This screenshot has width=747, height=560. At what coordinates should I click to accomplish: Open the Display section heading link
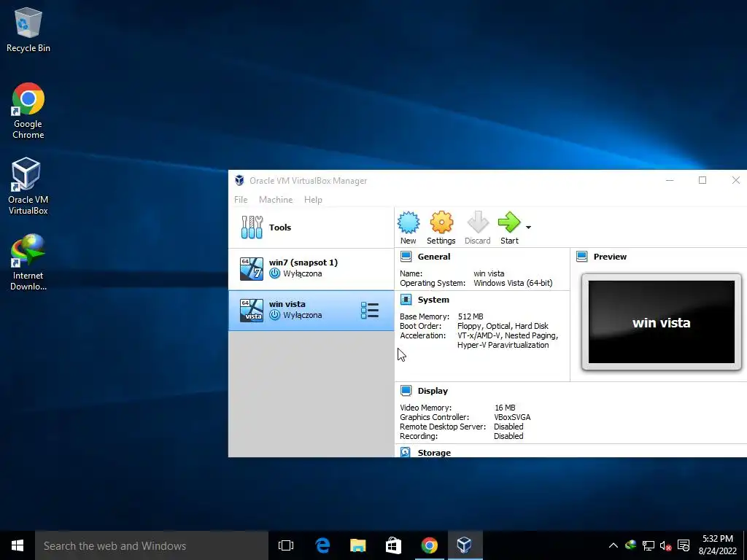coord(433,391)
